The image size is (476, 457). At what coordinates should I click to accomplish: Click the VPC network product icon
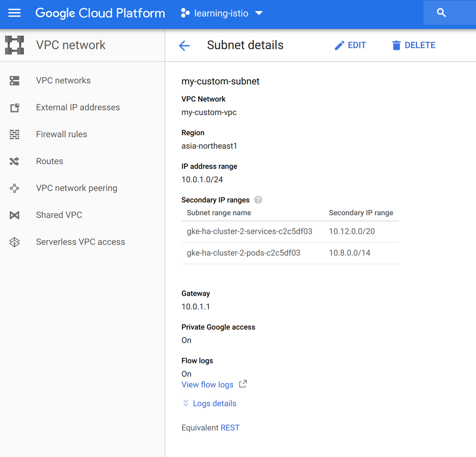pyautogui.click(x=15, y=45)
